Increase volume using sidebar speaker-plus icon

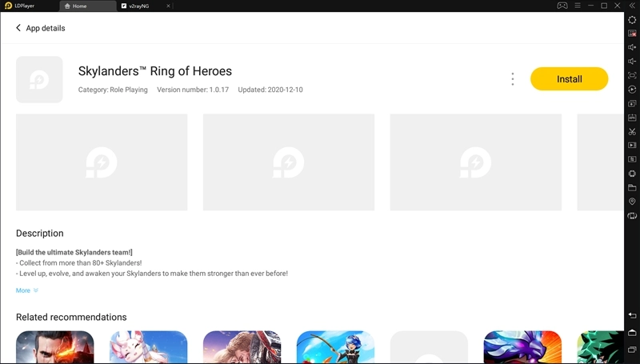632,47
